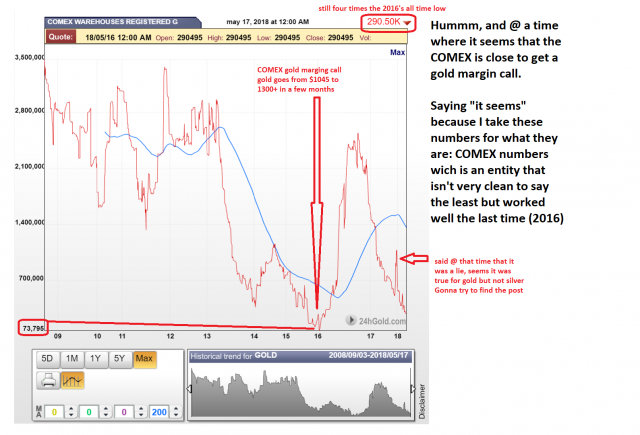Print the chart with the printer icon
Image resolution: width=640 pixels, height=435 pixels.
(x=48, y=380)
